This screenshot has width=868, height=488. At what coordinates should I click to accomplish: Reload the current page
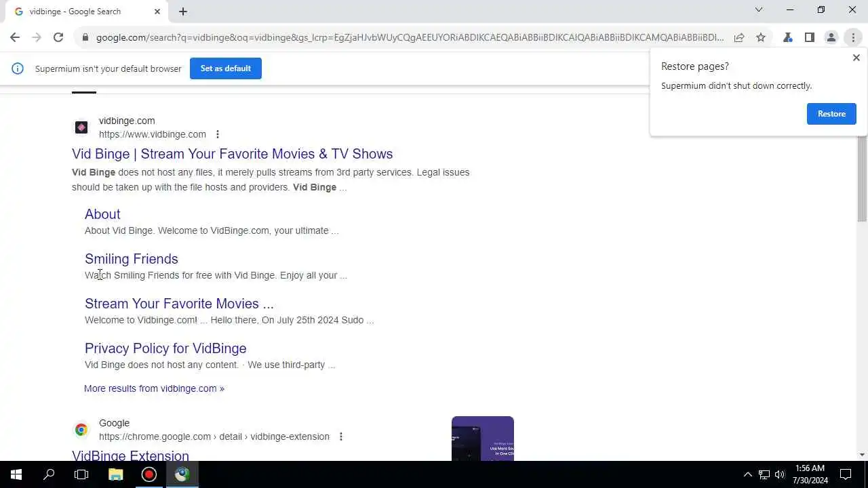pyautogui.click(x=58, y=37)
